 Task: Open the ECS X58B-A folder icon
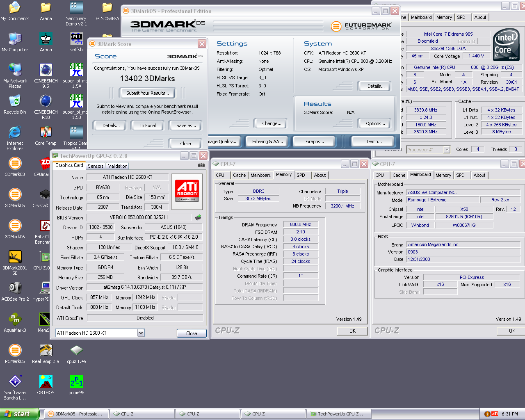point(107,11)
